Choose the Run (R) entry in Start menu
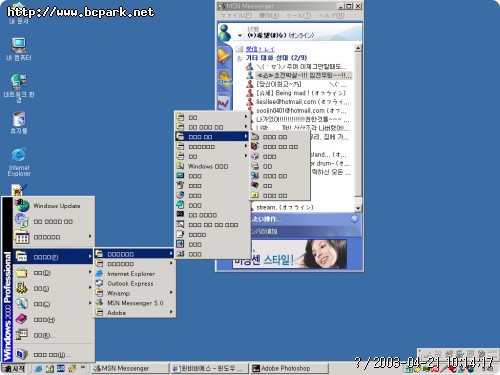Screen dimensions: 500x375 53,335
